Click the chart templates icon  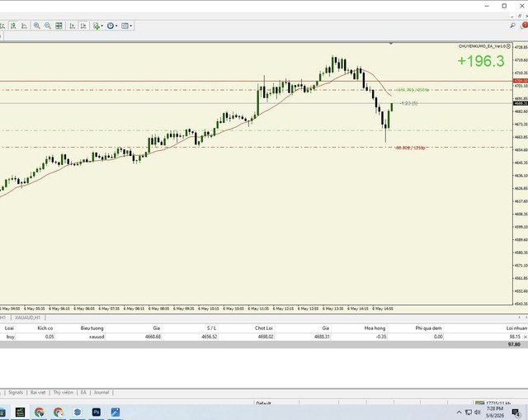tap(125, 26)
